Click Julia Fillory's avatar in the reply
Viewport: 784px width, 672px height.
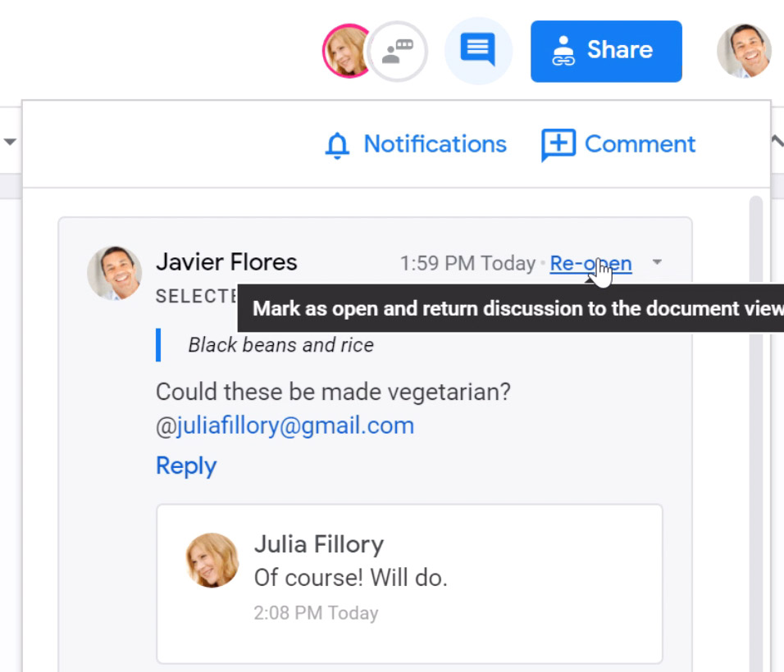(212, 560)
